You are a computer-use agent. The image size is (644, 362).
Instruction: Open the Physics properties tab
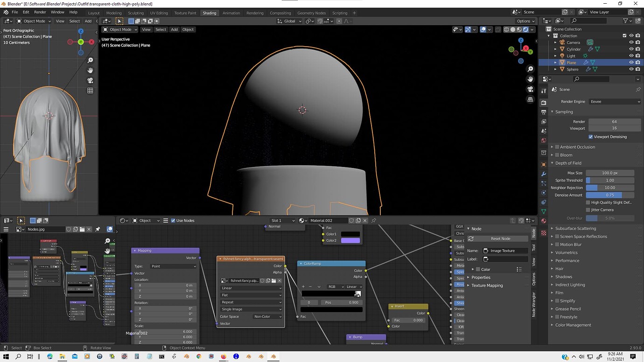544,193
